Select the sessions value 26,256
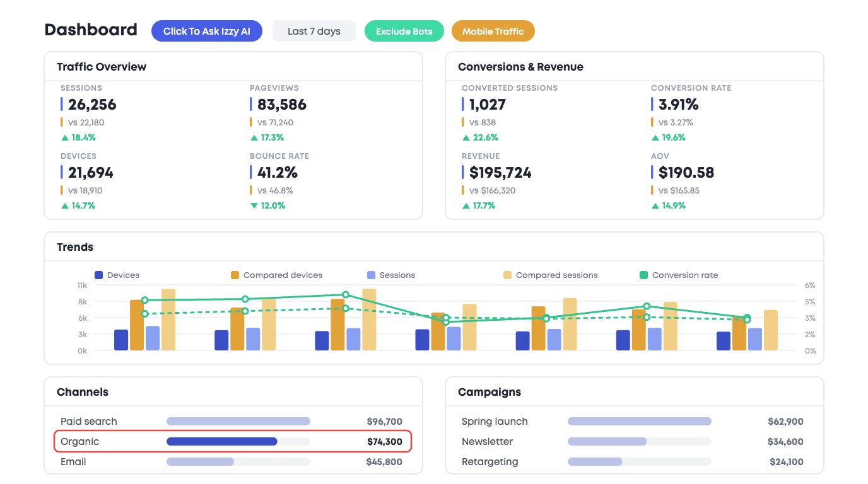The width and height of the screenshot is (868, 484). click(x=92, y=105)
